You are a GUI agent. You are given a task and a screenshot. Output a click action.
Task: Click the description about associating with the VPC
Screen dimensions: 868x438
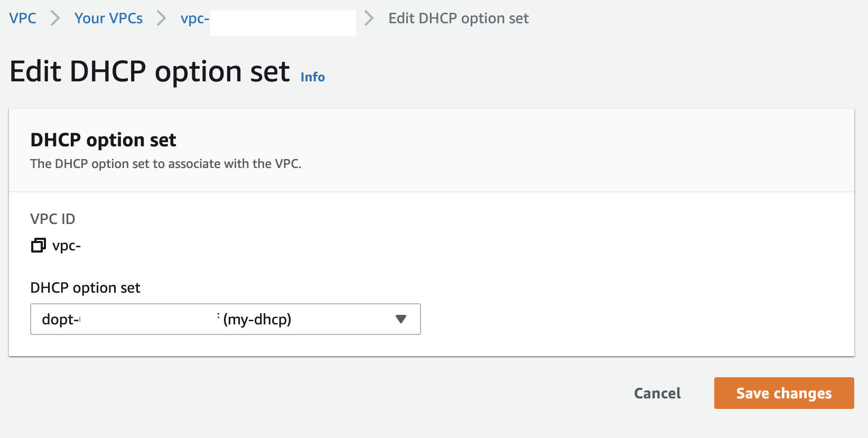pyautogui.click(x=166, y=164)
